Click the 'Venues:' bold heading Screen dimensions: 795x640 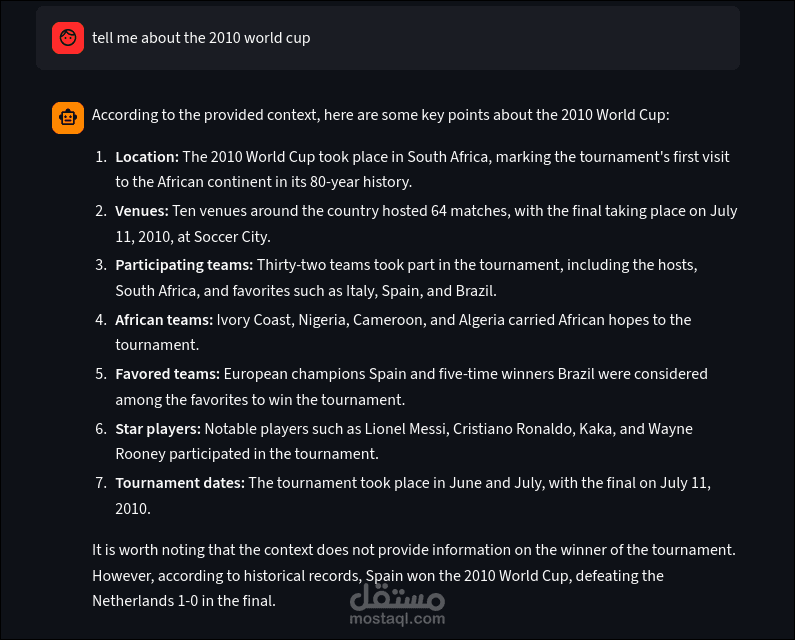pyautogui.click(x=141, y=211)
